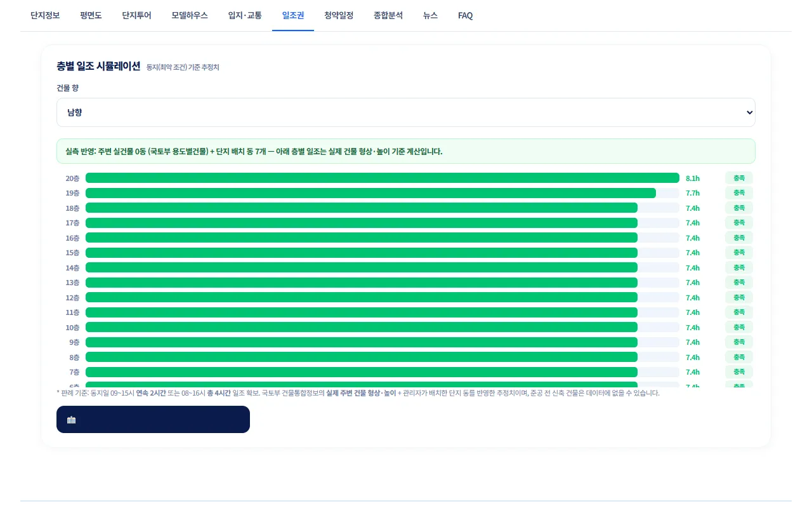Open the 모델하우스 tab
The height and width of the screenshot is (508, 812).
tap(190, 15)
